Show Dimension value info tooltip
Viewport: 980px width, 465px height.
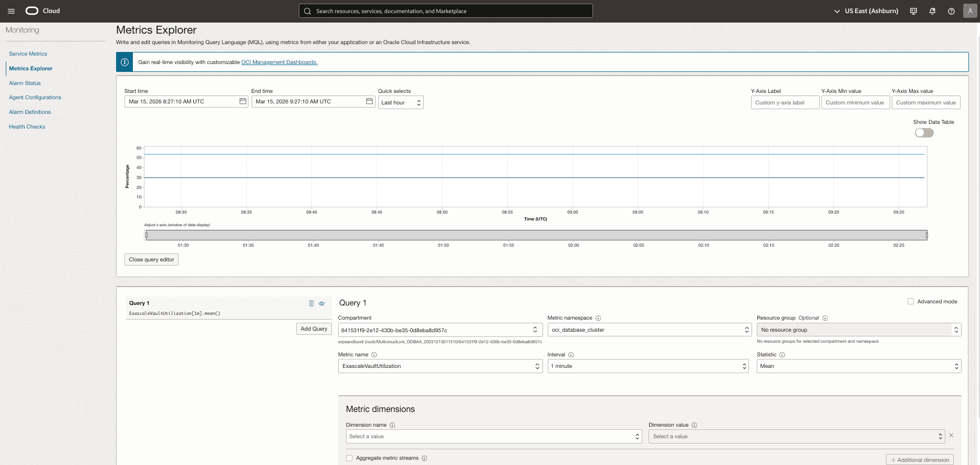pos(694,425)
